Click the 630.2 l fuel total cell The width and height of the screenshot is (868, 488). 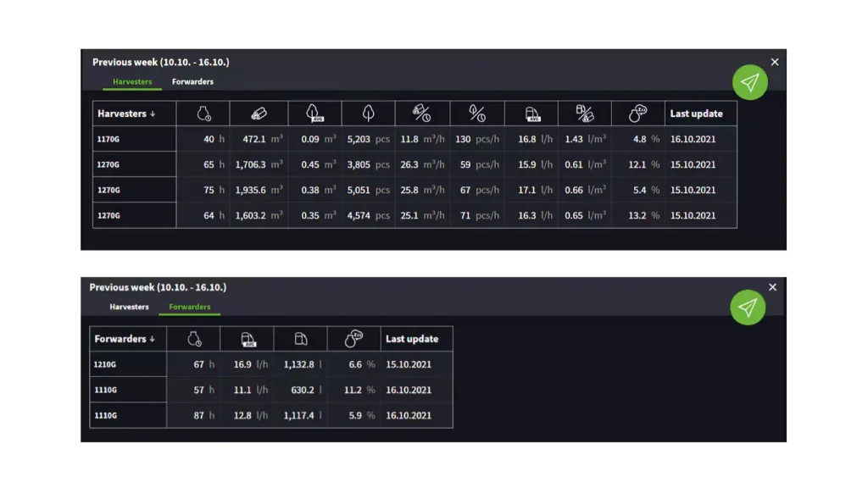pyautogui.click(x=301, y=390)
